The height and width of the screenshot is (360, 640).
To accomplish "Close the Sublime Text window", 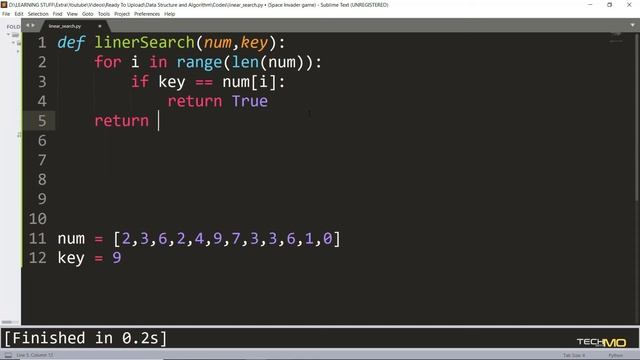I will click(629, 4).
